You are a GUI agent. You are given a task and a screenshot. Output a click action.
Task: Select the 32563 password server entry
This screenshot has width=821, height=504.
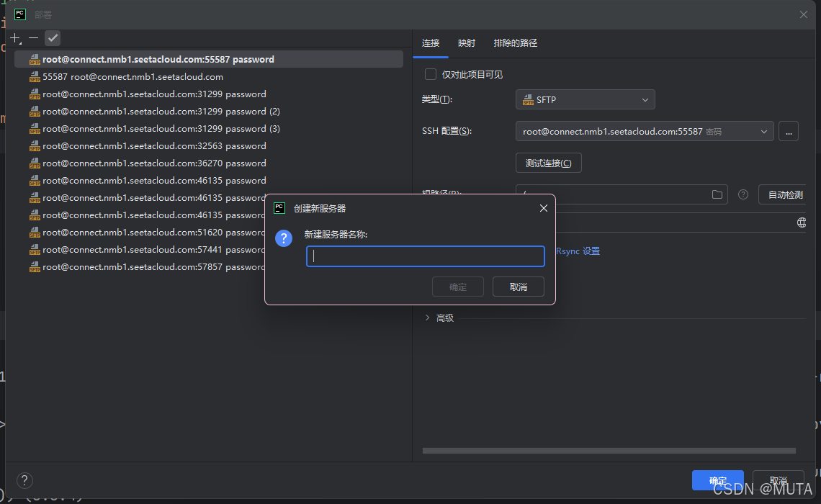click(x=154, y=146)
